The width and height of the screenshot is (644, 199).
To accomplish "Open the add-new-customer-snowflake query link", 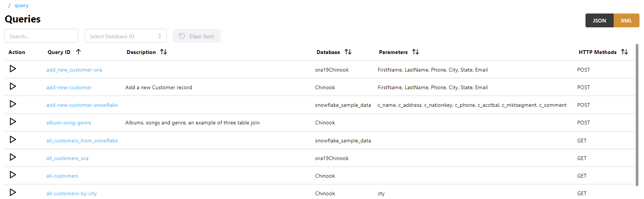I will coord(82,105).
